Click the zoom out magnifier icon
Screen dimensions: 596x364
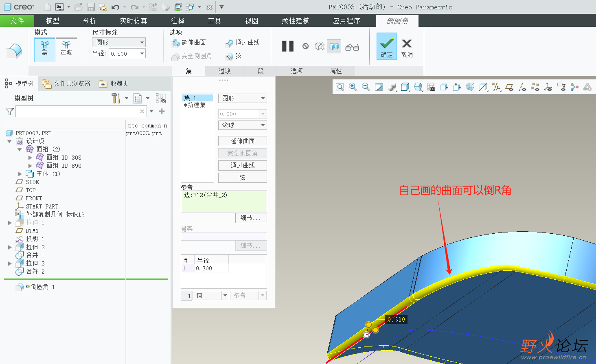[366, 87]
